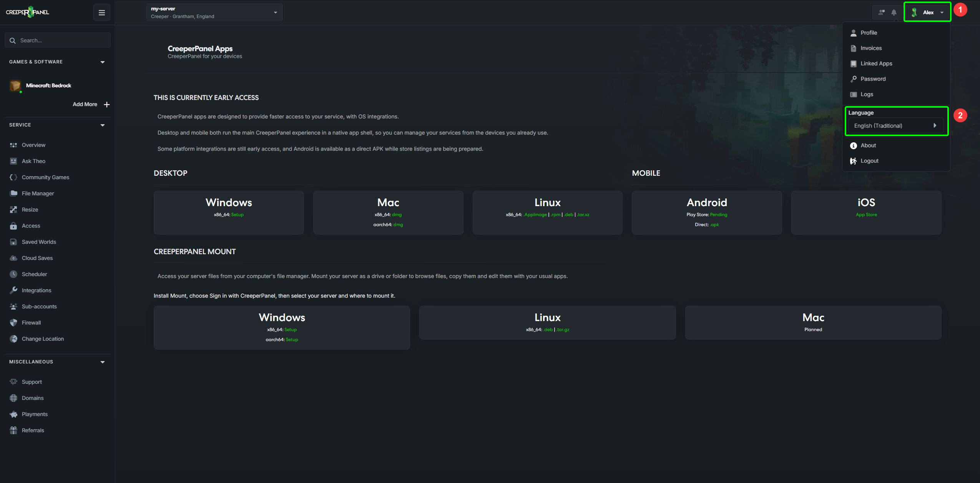Image resolution: width=980 pixels, height=483 pixels.
Task: Open the Firewall settings
Action: pos(31,323)
